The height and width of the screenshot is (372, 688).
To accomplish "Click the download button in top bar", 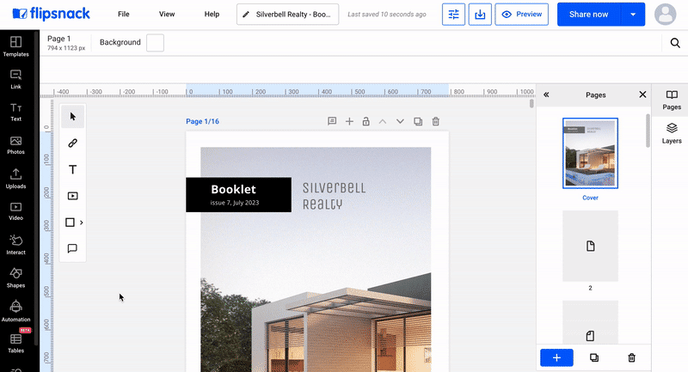I will pyautogui.click(x=480, y=14).
